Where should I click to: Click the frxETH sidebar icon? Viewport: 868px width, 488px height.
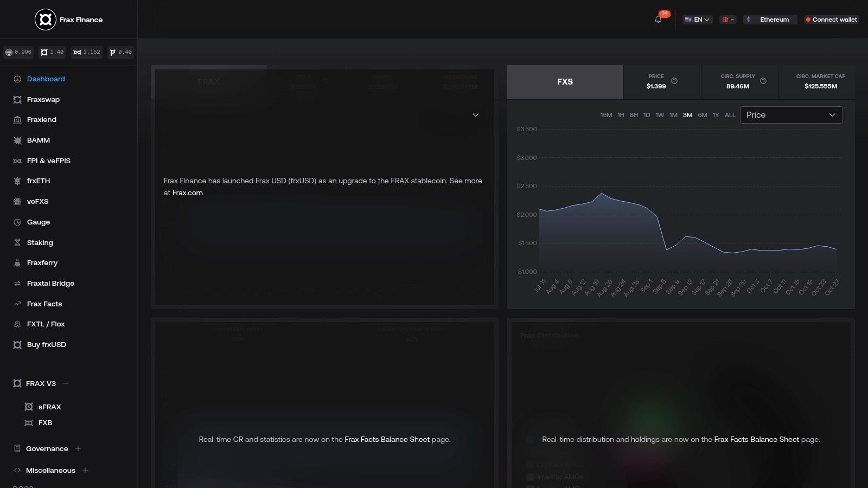click(17, 181)
